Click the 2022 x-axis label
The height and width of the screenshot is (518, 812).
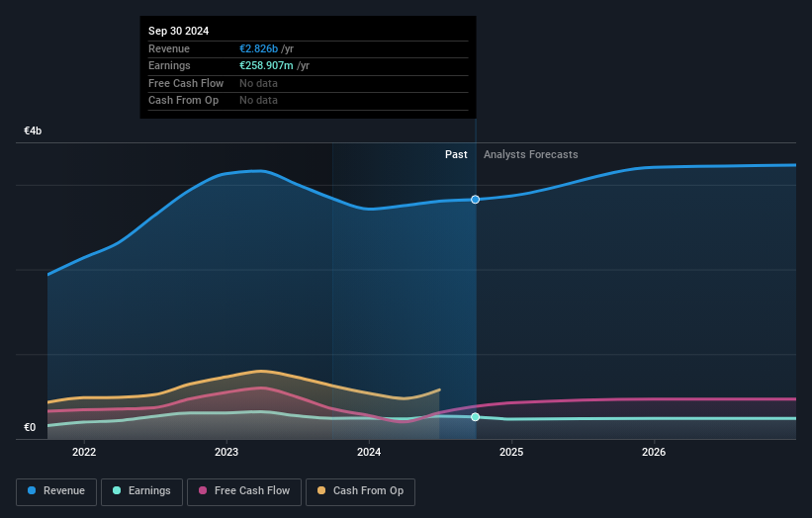84,452
